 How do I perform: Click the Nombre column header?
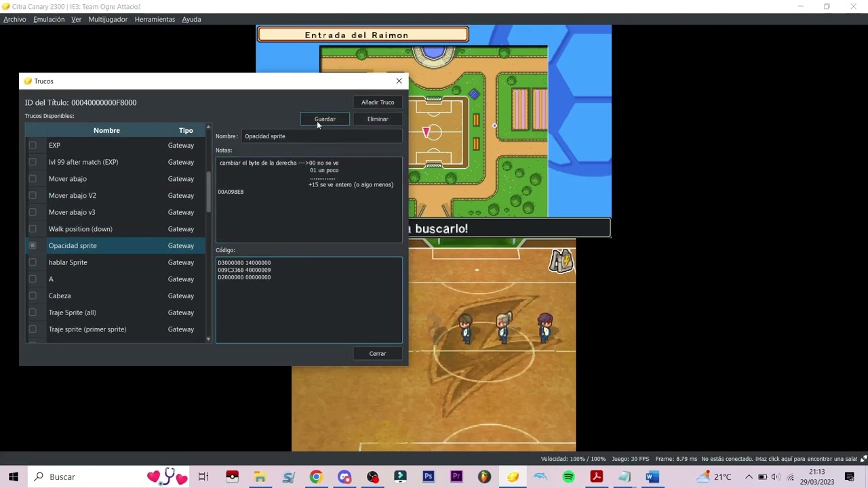106,130
